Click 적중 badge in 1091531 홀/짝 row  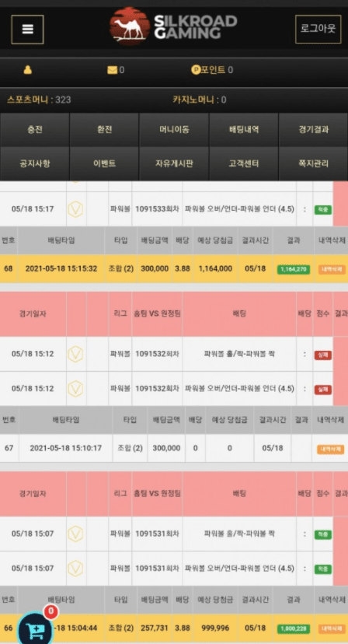(x=323, y=535)
